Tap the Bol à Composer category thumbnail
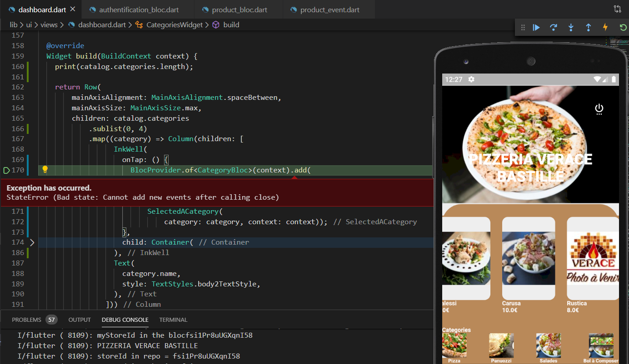Screen dimensions: 629x364 pyautogui.click(x=601, y=345)
